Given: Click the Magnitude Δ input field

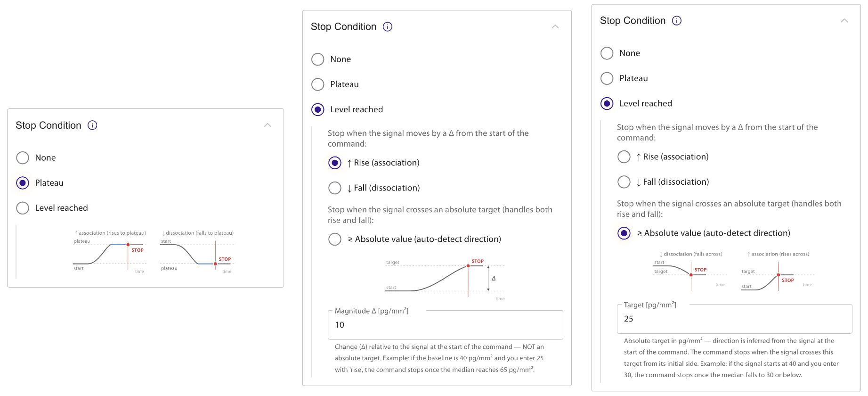Looking at the screenshot, I should (x=446, y=325).
